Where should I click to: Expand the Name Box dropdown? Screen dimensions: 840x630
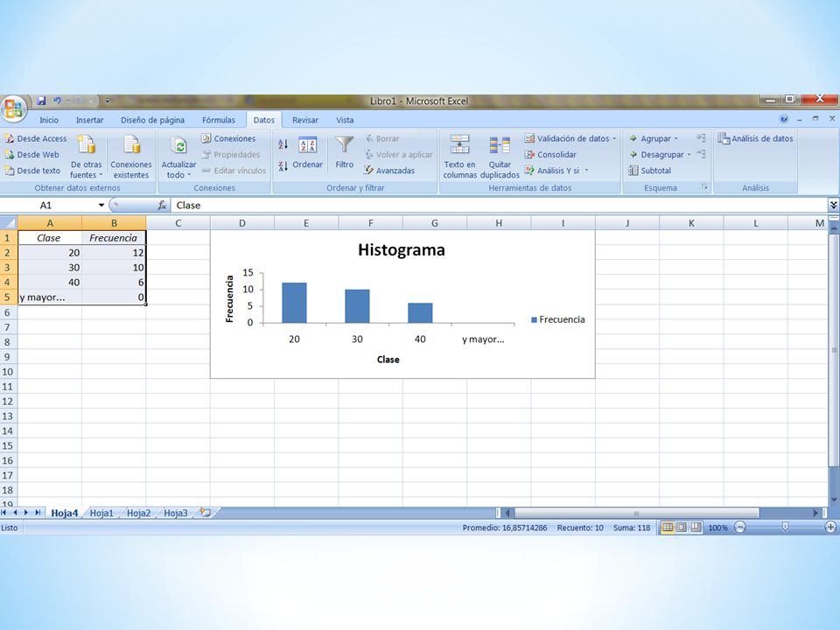[101, 205]
